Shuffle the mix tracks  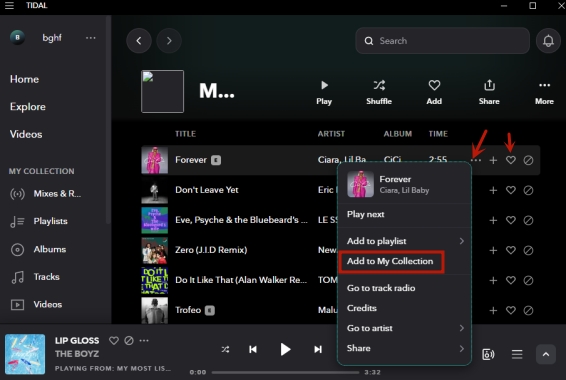point(379,93)
